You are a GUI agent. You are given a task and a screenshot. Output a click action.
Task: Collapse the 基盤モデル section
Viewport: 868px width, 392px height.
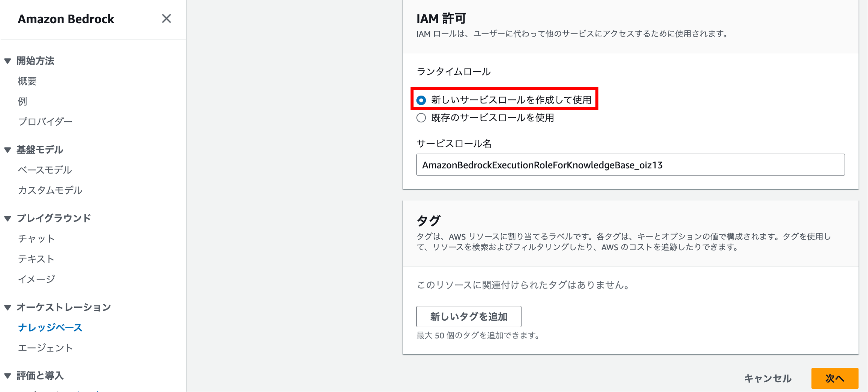[8, 150]
